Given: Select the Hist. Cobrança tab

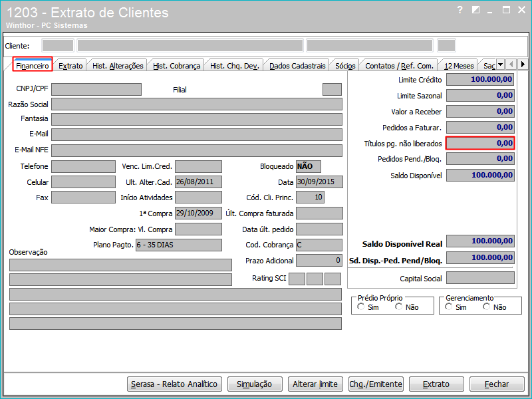Looking at the screenshot, I should [x=176, y=65].
